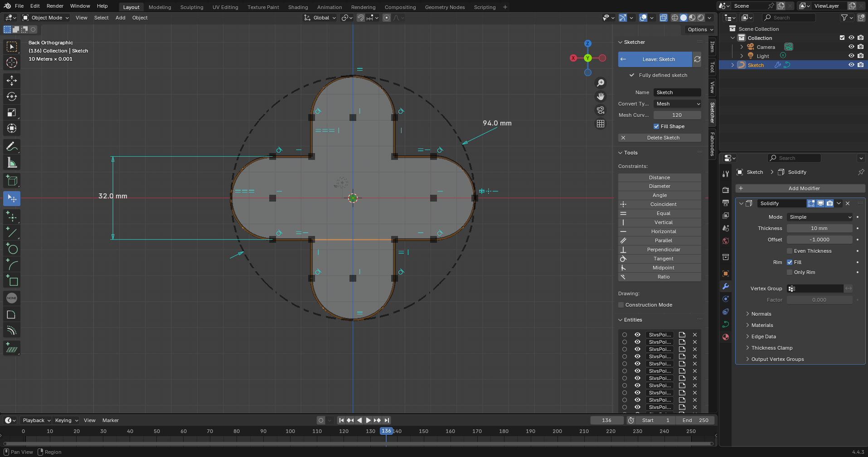Viewport: 868px width, 457px height.
Task: Open the Convert Type Mesh dropdown
Action: point(677,104)
